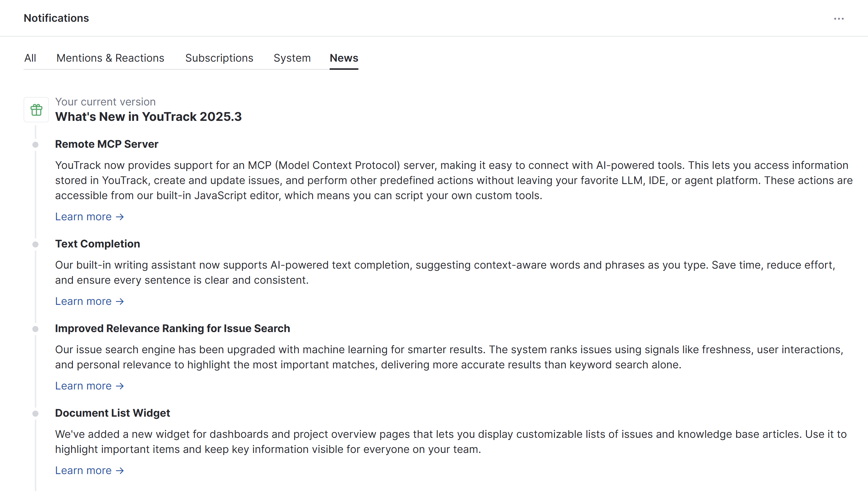Click the Document List Widget heading
The image size is (868, 491).
coord(113,413)
